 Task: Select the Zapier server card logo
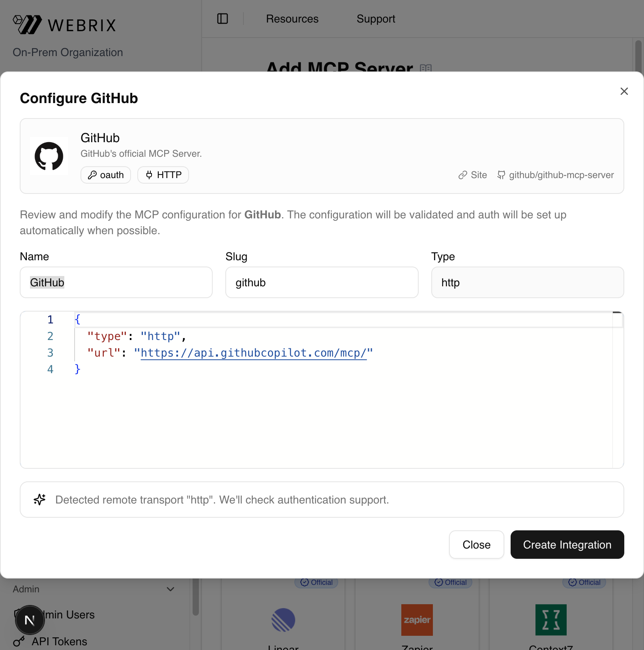417,620
